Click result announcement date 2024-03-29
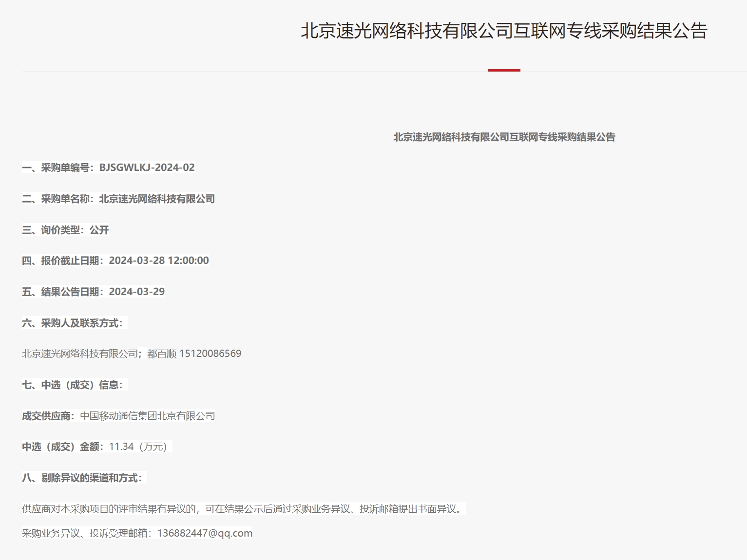Screen dimensions: 747x560 [x=136, y=292]
